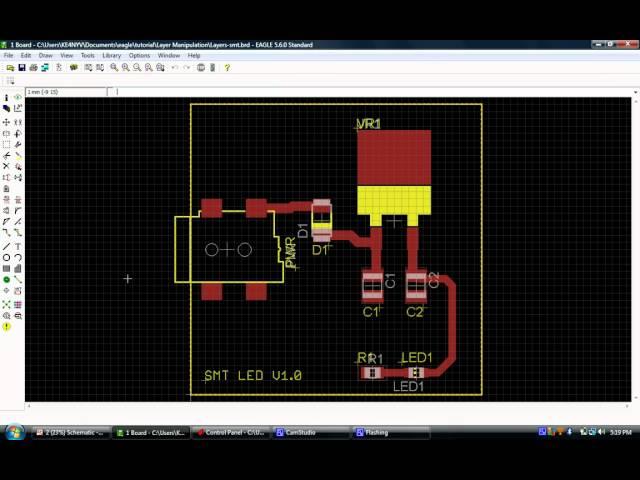Click the yellow LED1 label
Image resolution: width=640 pixels, height=480 pixels.
coord(416,358)
